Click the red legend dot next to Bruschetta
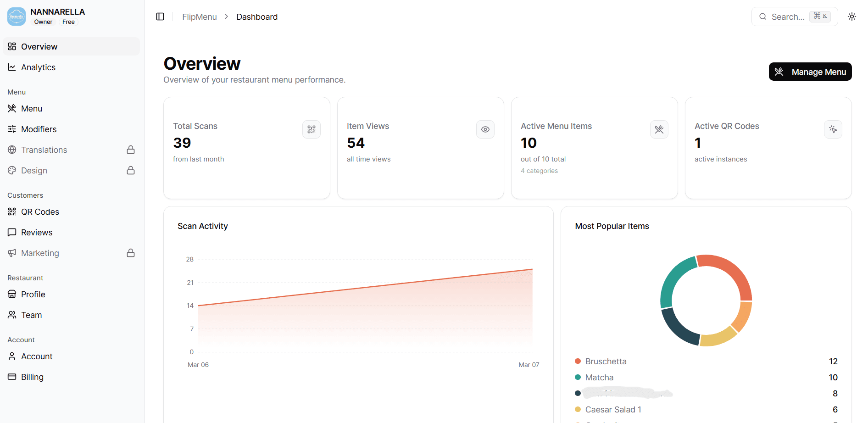Viewport: 868px width, 423px height. pyautogui.click(x=577, y=361)
